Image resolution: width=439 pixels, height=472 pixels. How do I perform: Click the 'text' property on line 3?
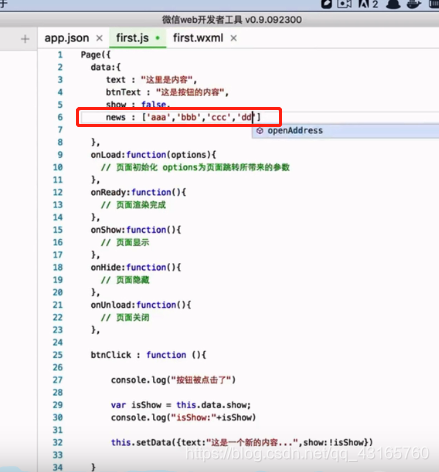click(116, 80)
